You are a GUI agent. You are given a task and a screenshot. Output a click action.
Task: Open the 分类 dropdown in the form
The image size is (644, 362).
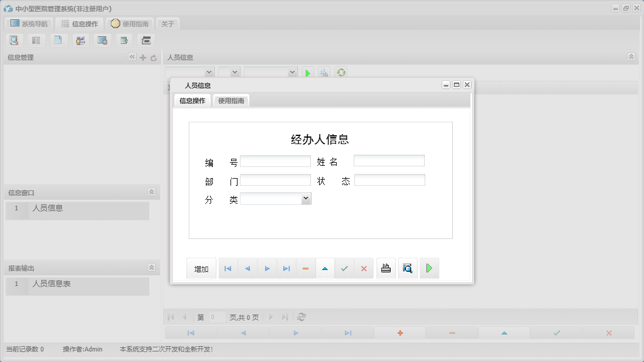coord(306,198)
